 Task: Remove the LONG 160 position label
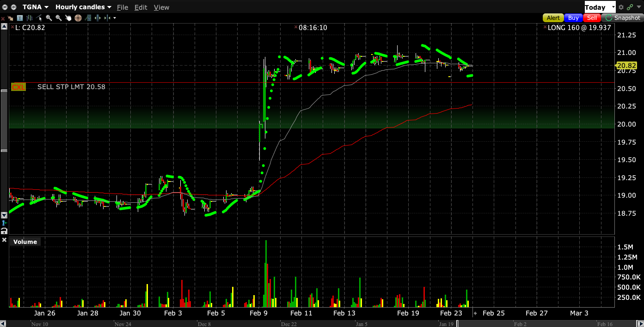click(x=545, y=28)
